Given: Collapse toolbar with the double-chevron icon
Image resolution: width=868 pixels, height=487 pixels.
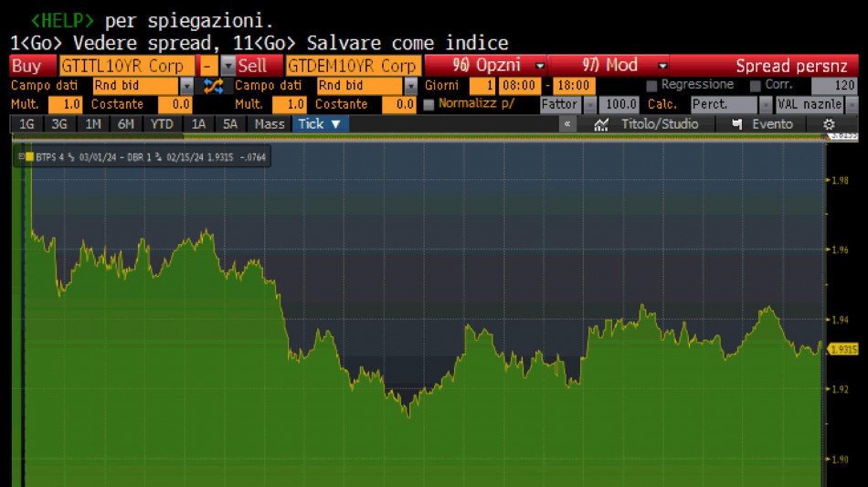Looking at the screenshot, I should pos(566,124).
